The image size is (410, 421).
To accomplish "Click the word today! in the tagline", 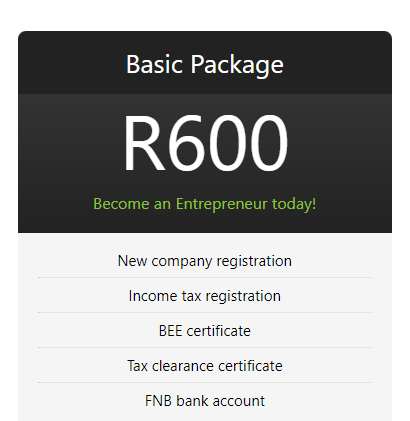I will 294,204.
